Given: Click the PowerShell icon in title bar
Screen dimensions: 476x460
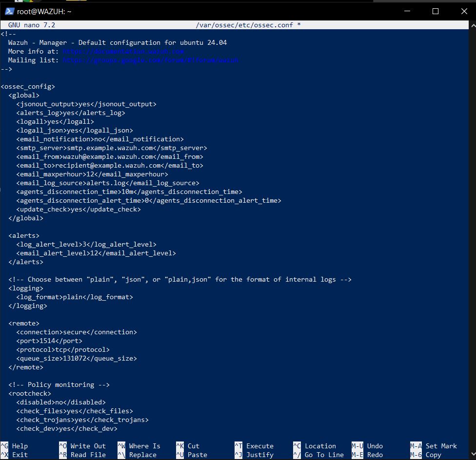Looking at the screenshot, I should click(9, 12).
